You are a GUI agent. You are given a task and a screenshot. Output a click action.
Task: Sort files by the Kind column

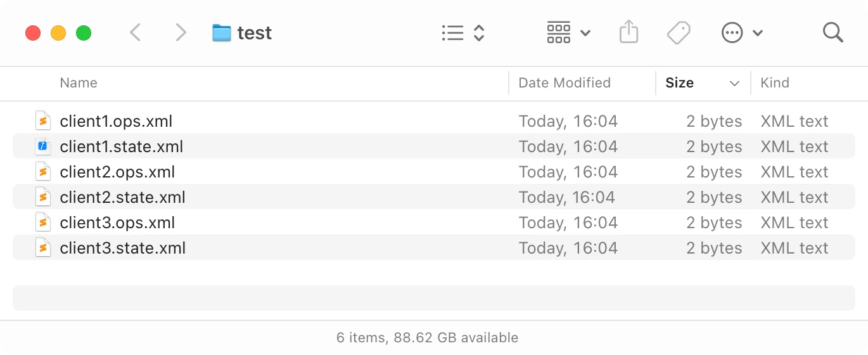[775, 83]
